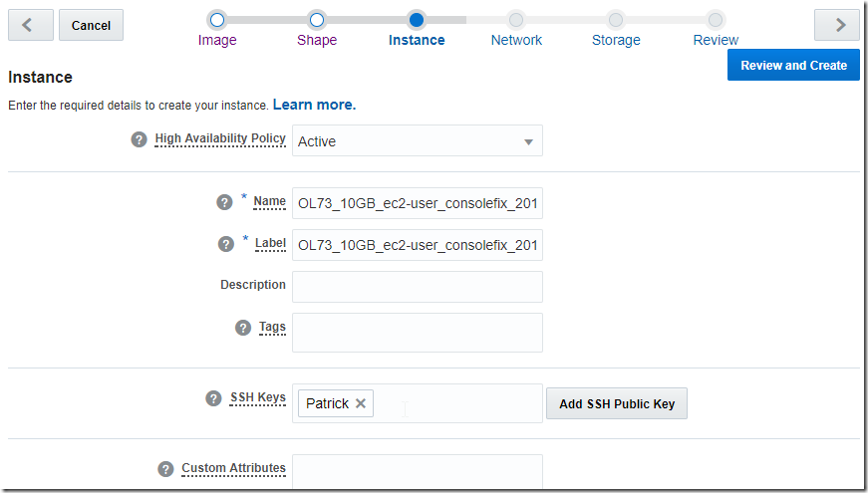Click help icon for Custom Attributes
Viewport: 868px width, 493px height.
165,469
